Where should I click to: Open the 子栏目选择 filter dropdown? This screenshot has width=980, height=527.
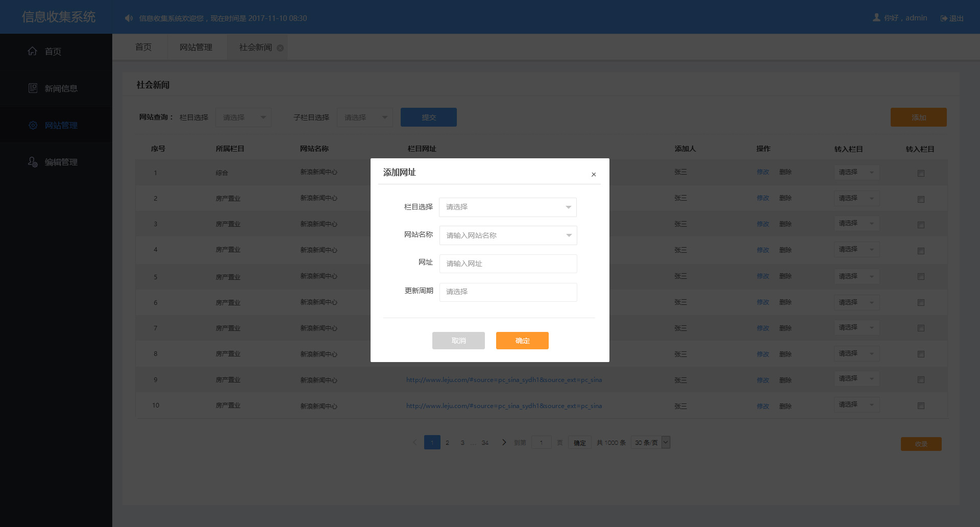pyautogui.click(x=365, y=117)
